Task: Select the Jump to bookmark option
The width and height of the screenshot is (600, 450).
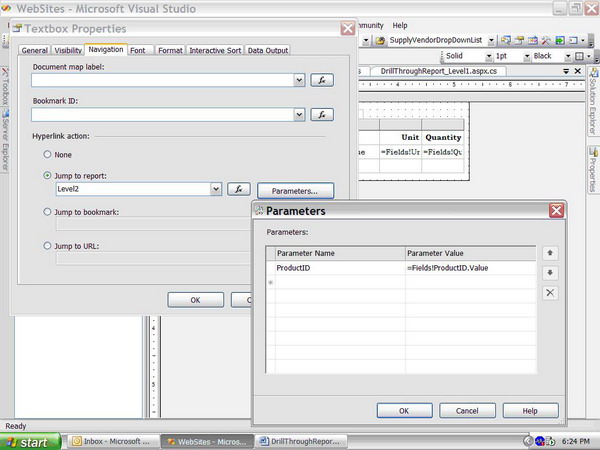Action: click(x=47, y=211)
